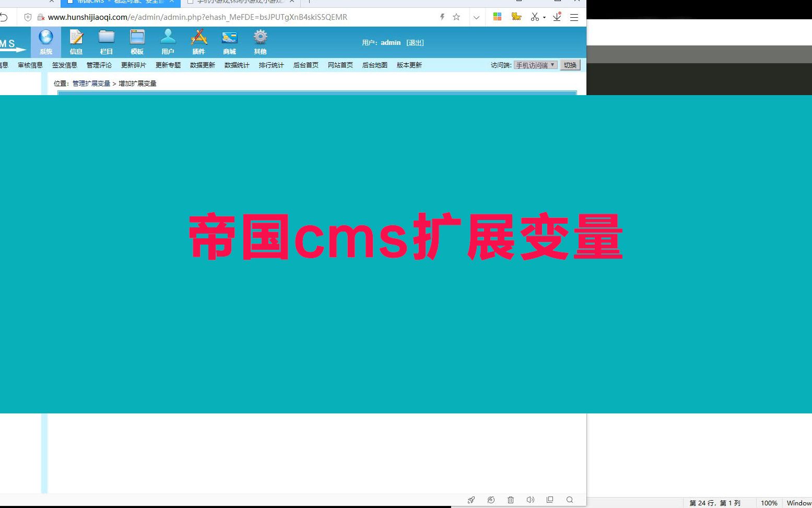This screenshot has height=508, width=812.
Task: Open the 手机访问端 access mode dropdown
Action: (x=535, y=65)
